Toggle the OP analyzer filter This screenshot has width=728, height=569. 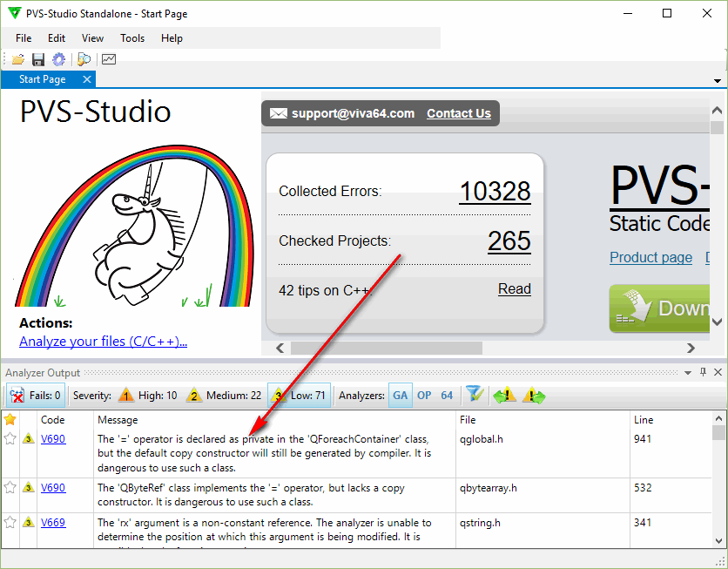(x=424, y=396)
